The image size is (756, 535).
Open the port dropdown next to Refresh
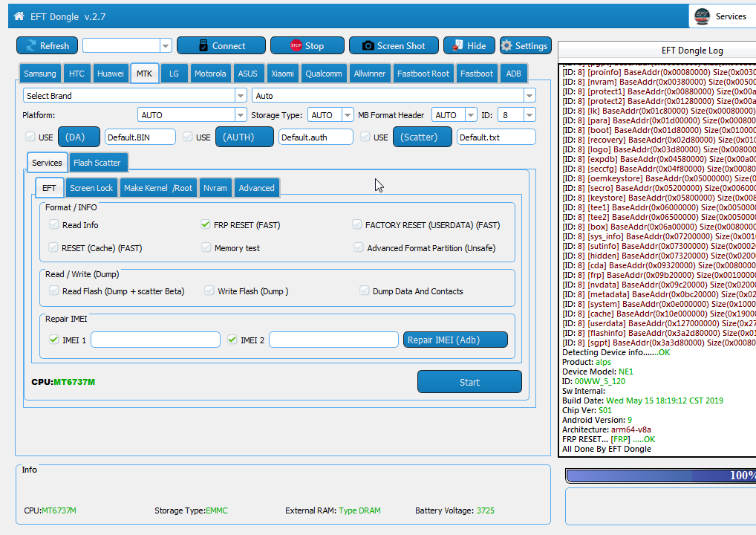click(x=166, y=45)
